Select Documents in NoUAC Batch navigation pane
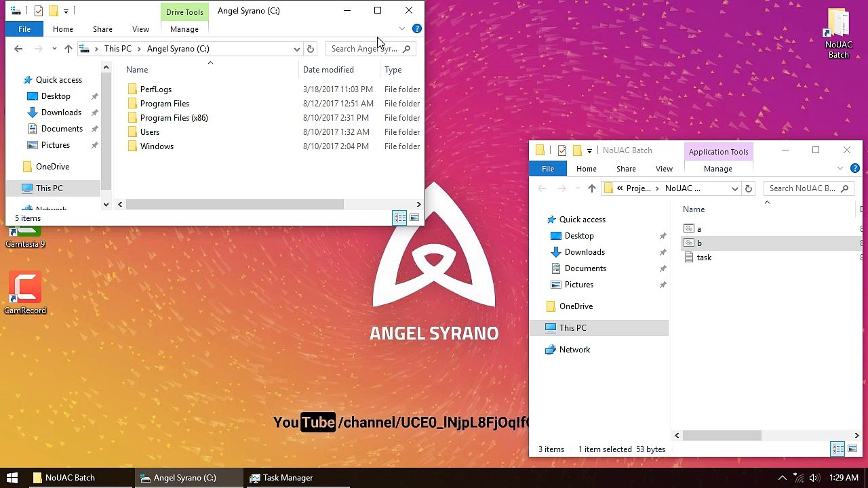Image resolution: width=868 pixels, height=488 pixels. pos(585,268)
